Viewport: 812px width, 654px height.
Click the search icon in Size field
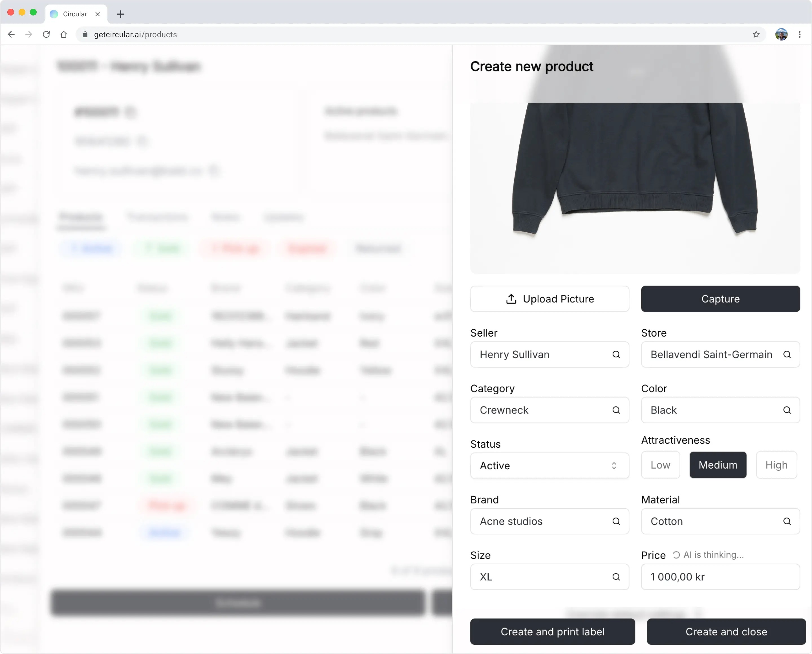point(616,577)
